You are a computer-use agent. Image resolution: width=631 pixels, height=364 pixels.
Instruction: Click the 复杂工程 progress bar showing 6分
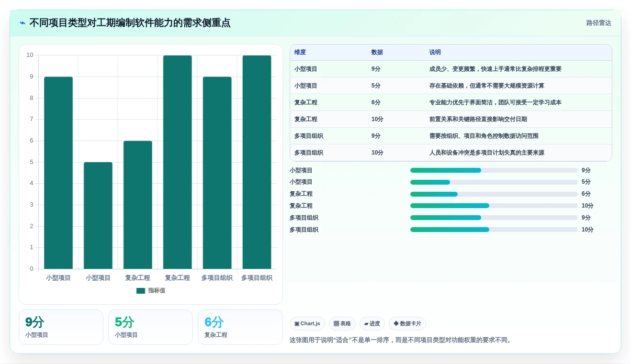(x=494, y=194)
